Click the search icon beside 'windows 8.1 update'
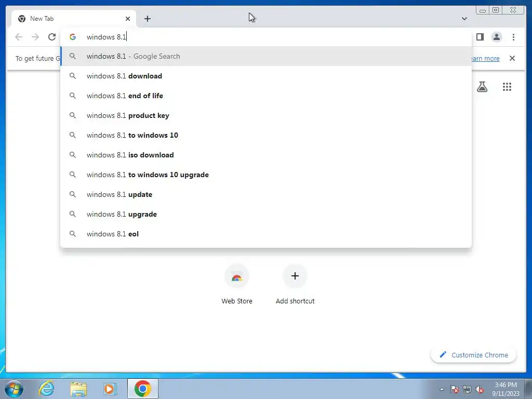Screen dimensions: 532x399 73,194
